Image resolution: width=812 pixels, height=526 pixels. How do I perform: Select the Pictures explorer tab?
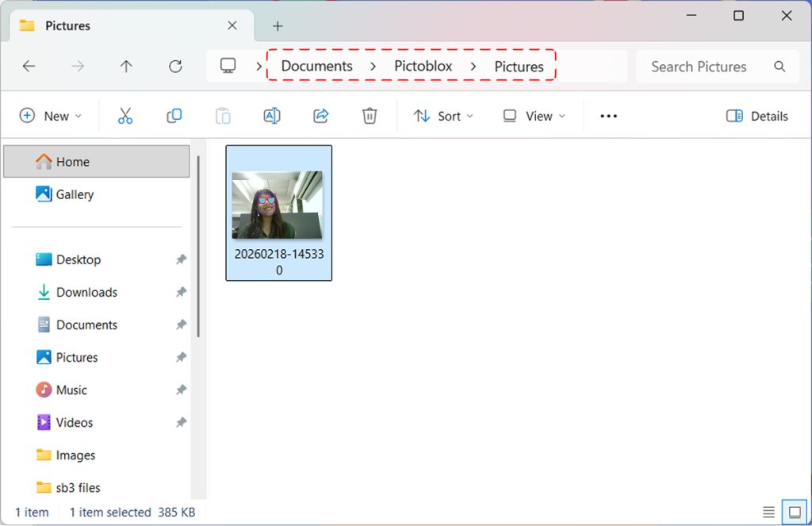[68, 25]
